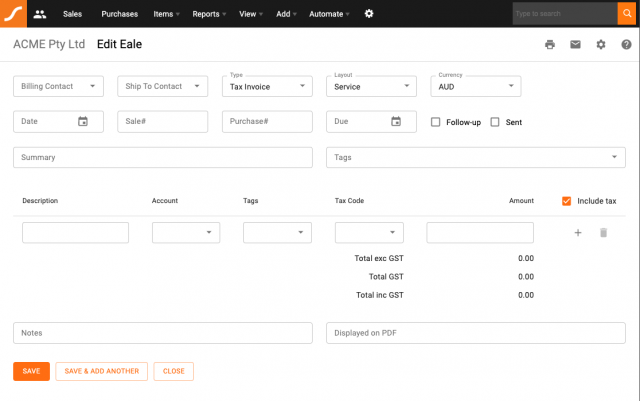Open the Items menu
Viewport: 640px width, 401px height.
[x=166, y=14]
